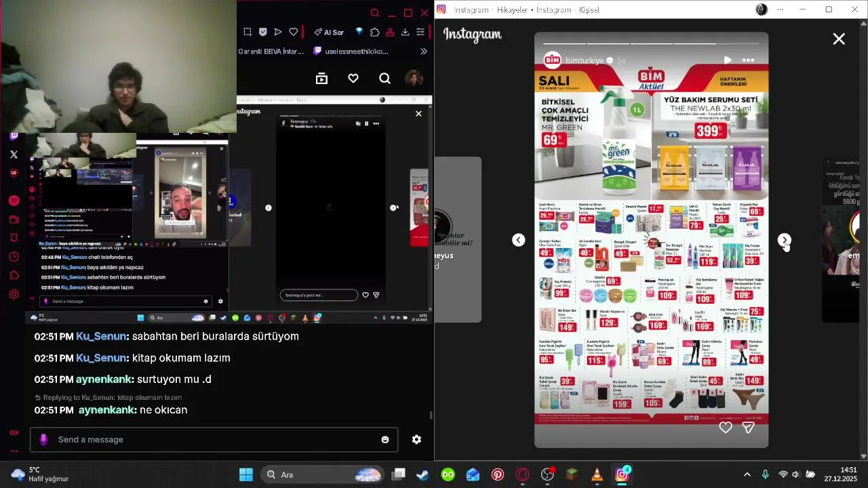Expand the hidden bookmarks chevron
The height and width of the screenshot is (488, 868).
pos(424,51)
